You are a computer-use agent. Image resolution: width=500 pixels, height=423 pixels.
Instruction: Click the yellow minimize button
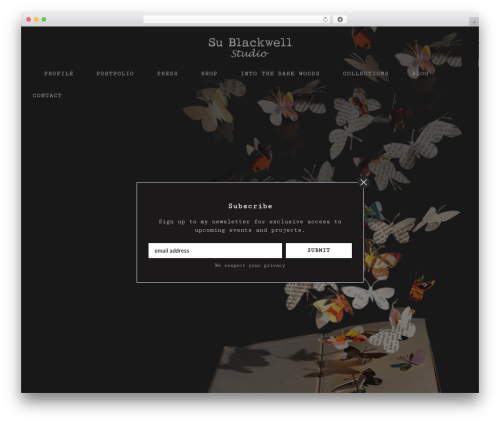point(36,19)
